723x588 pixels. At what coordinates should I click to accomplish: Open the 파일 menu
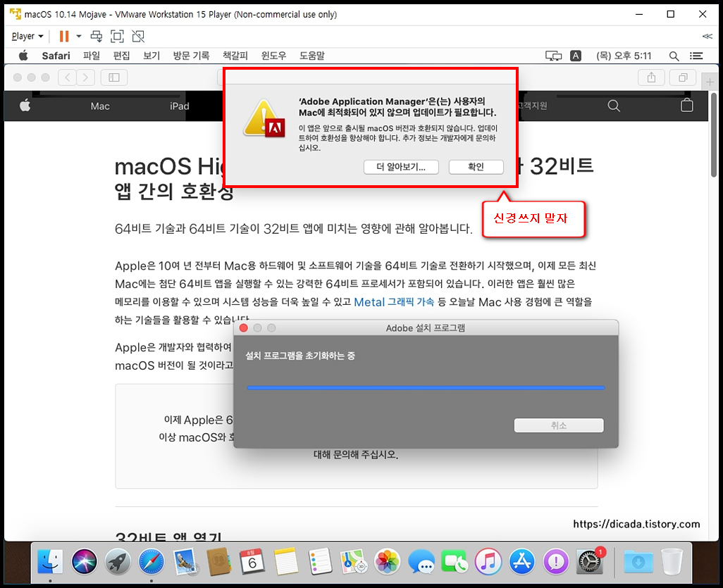92,56
